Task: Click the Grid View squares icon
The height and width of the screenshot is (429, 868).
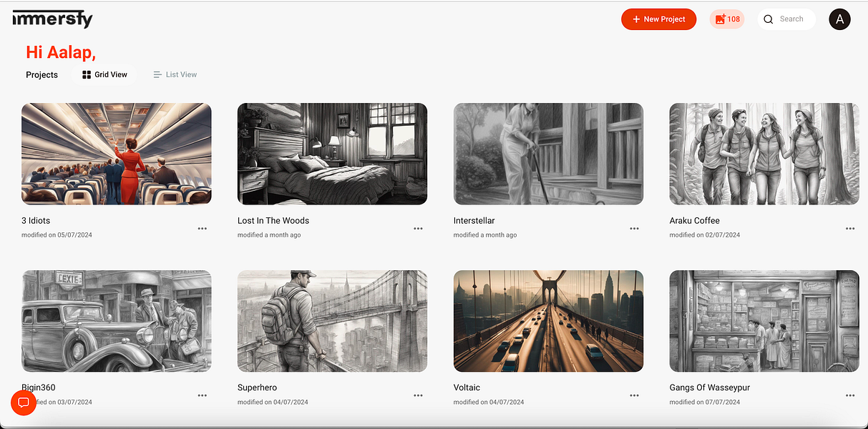Action: [87, 74]
